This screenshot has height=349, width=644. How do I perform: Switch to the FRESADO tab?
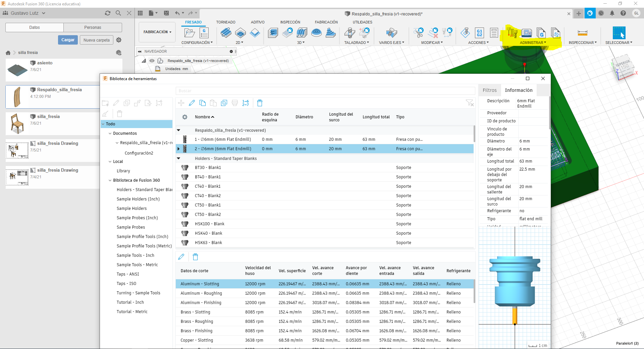(193, 22)
